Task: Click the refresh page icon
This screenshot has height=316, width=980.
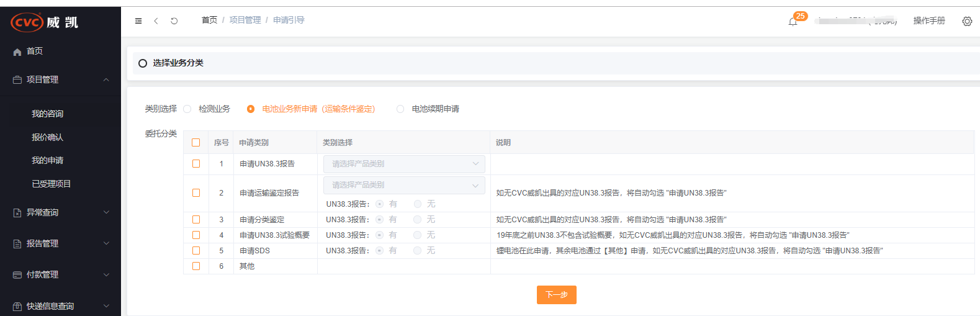Action: [x=174, y=20]
